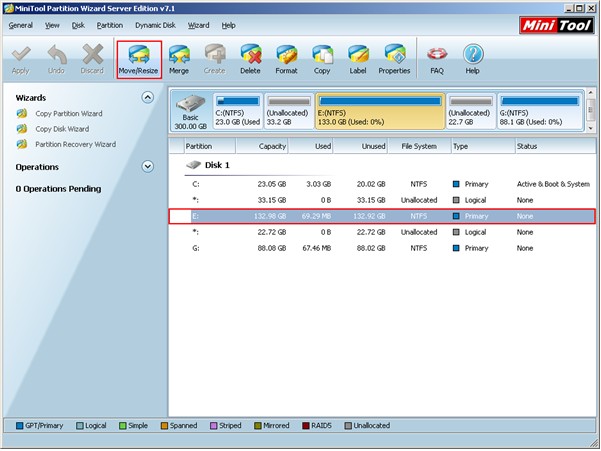Screen dimensions: 601x451
Task: Sort by Capacity column header
Action: 262,146
